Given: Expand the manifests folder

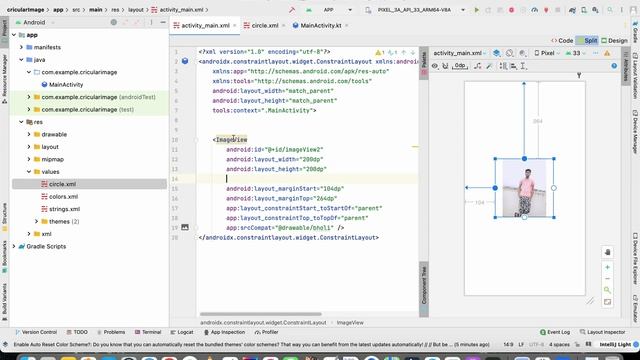Looking at the screenshot, I should (x=21, y=47).
